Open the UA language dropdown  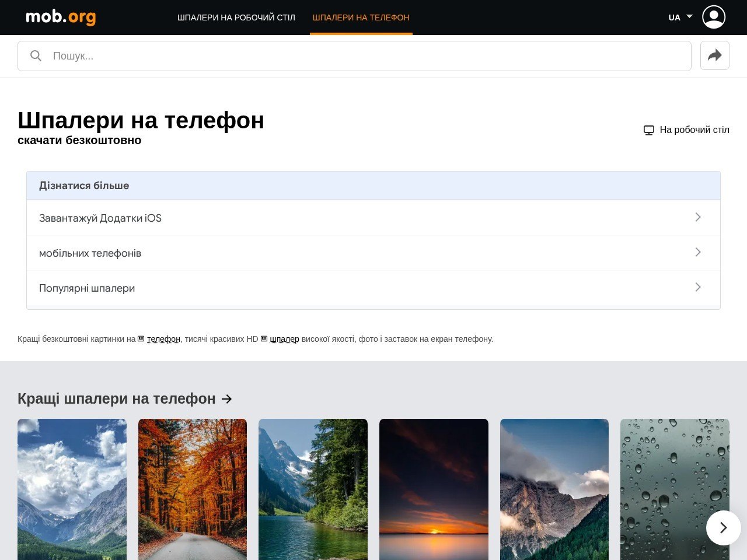pos(680,17)
